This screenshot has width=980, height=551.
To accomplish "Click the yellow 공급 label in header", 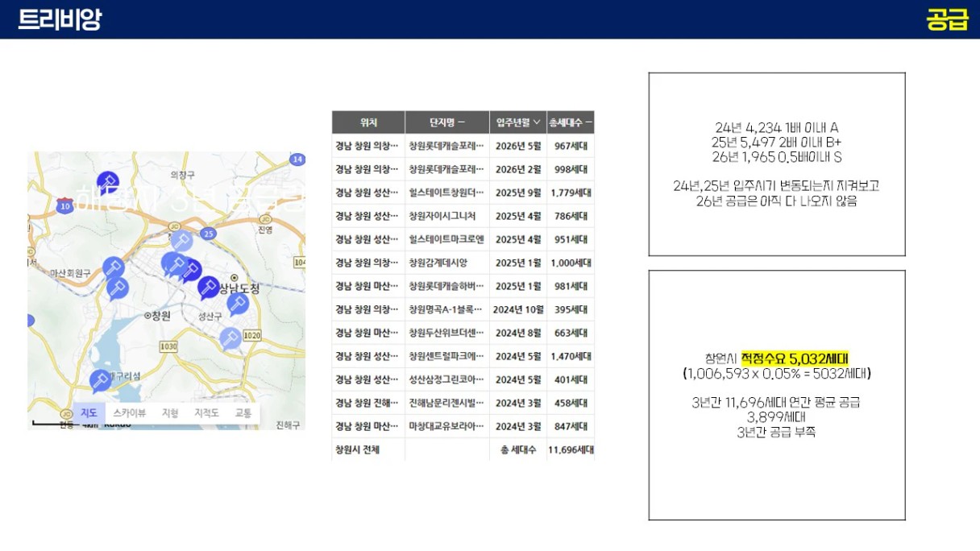I will coord(947,19).
